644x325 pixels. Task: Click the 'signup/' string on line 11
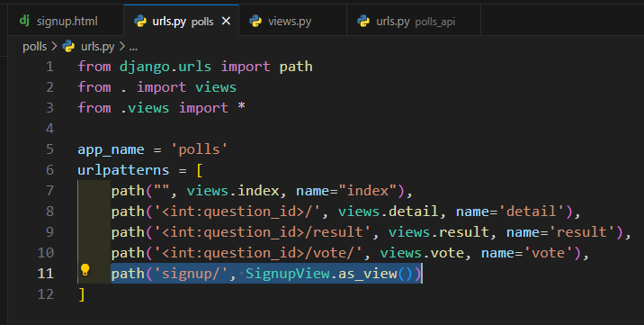(x=191, y=274)
